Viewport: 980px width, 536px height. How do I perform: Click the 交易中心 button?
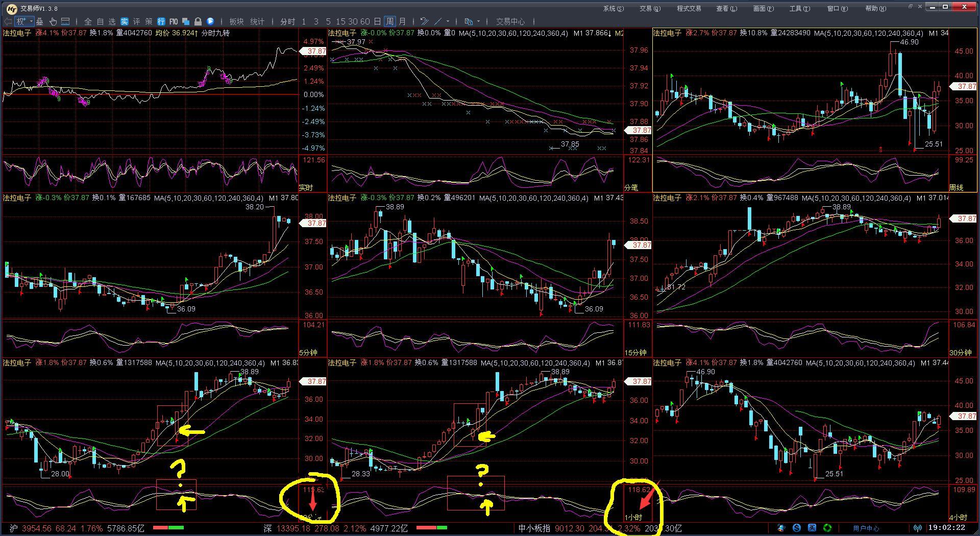tap(510, 21)
